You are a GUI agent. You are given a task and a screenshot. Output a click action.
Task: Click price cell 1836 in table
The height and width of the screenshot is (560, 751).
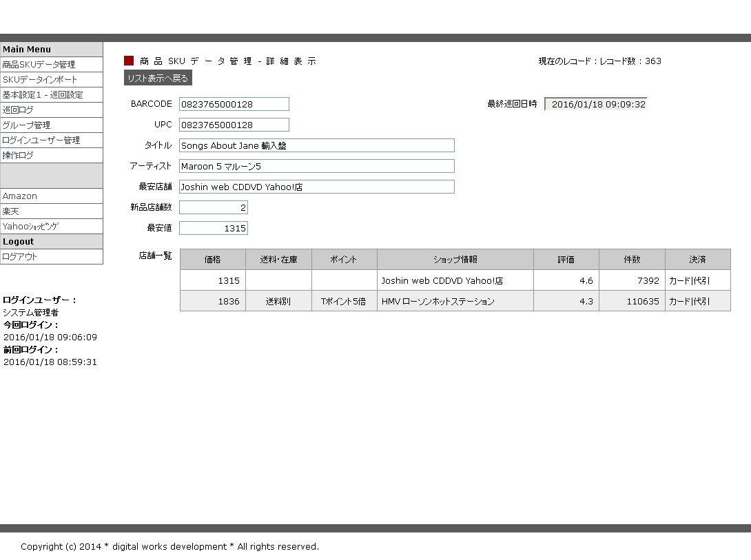213,301
